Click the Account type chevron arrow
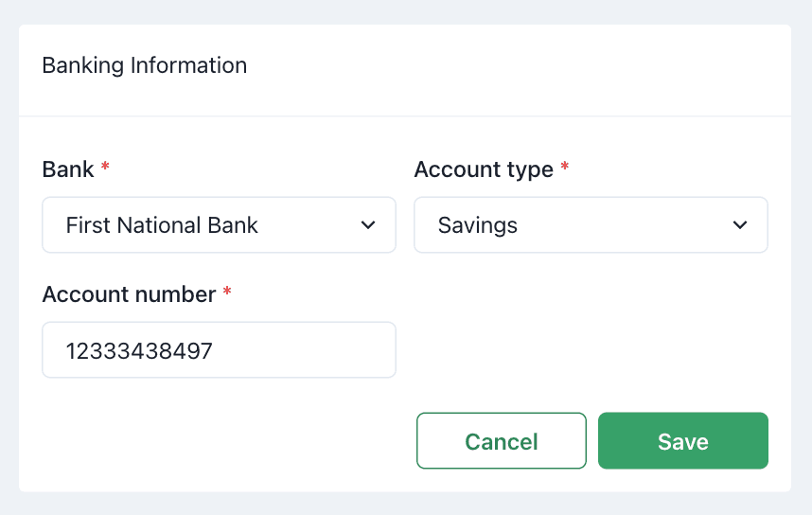This screenshot has height=515, width=812. tap(741, 225)
